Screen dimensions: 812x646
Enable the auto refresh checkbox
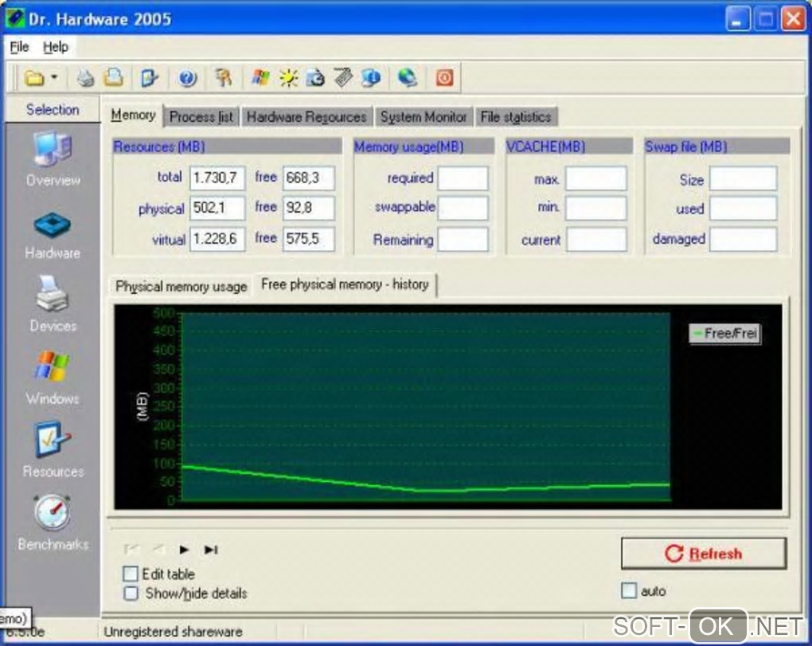tap(629, 590)
